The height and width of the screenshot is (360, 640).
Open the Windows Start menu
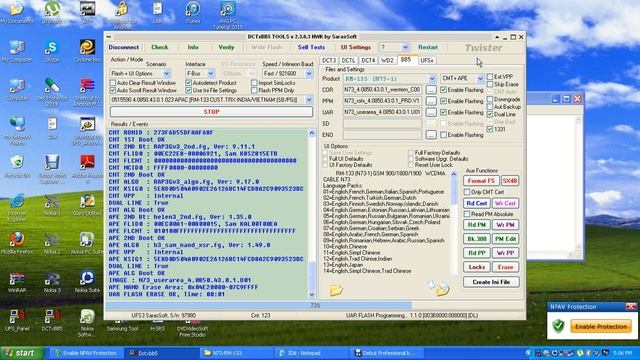pos(22,353)
